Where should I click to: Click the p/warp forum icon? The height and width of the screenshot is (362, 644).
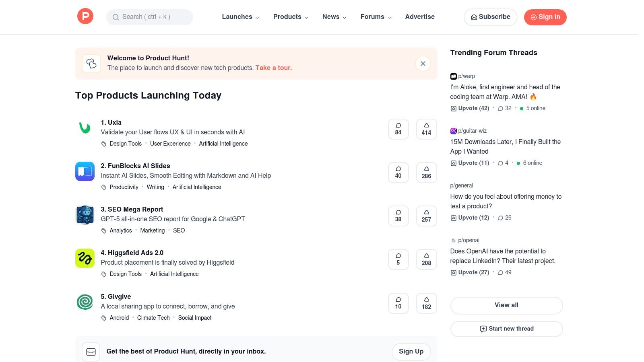click(453, 76)
